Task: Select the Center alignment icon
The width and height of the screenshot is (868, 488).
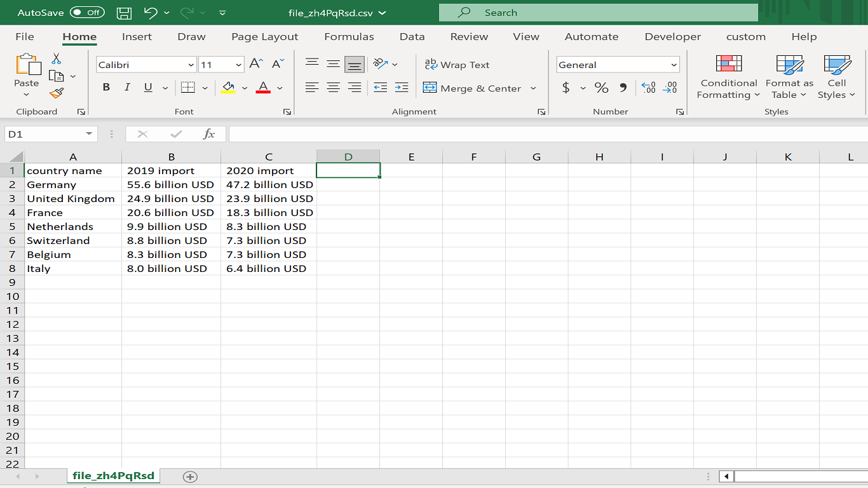Action: tap(333, 87)
